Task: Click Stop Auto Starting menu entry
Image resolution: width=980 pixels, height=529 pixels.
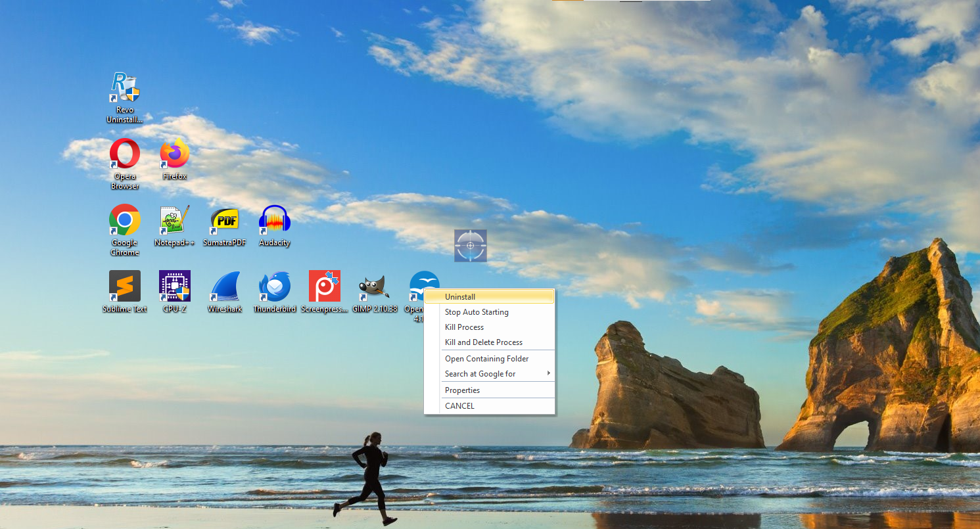Action: point(490,311)
